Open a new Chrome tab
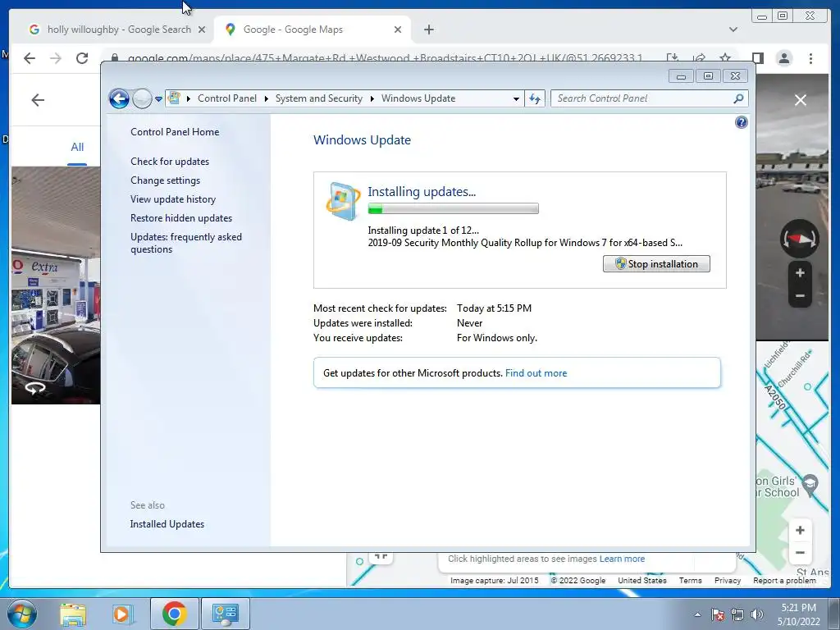Viewport: 840px width, 630px height. coord(428,30)
